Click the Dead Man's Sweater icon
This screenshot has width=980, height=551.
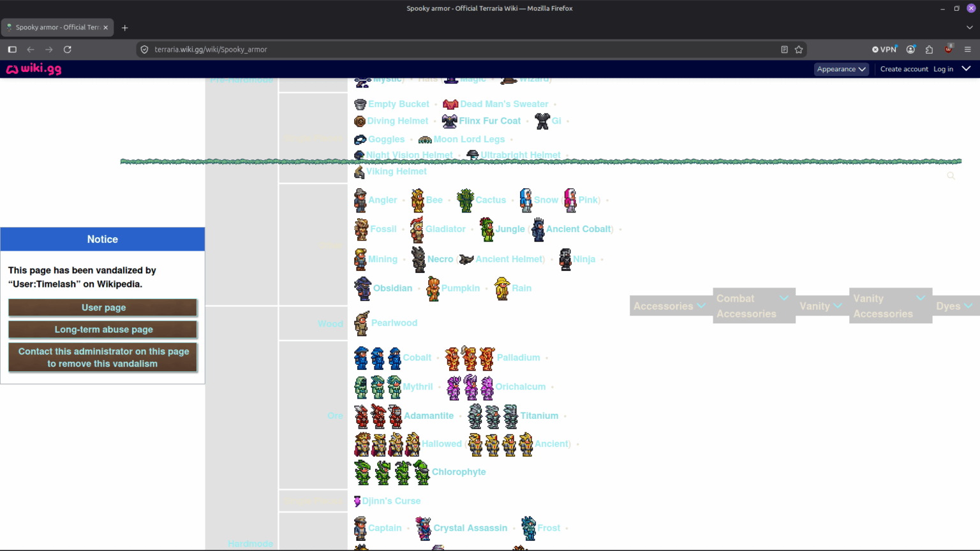(450, 104)
